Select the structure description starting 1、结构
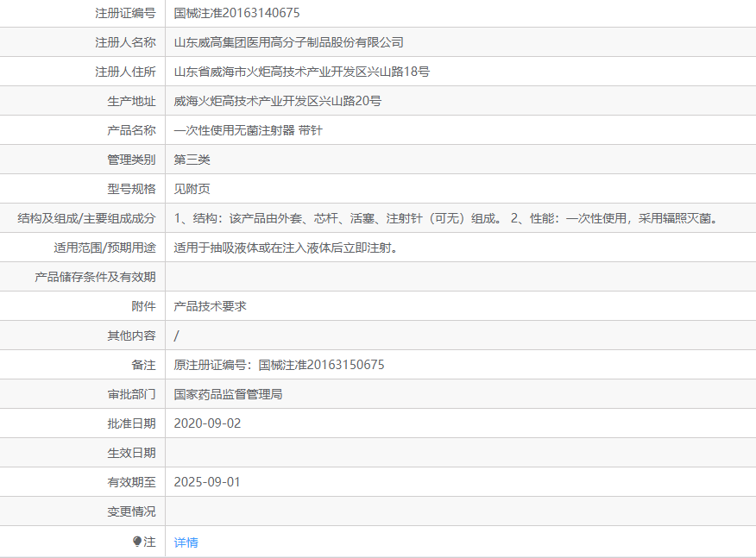756x558 pixels. (447, 218)
